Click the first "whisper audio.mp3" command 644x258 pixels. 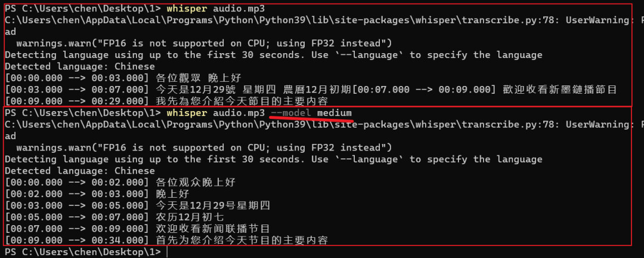click(x=216, y=8)
